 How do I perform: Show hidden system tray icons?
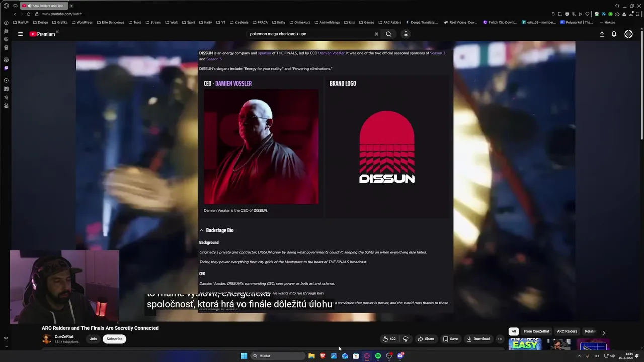(x=579, y=356)
